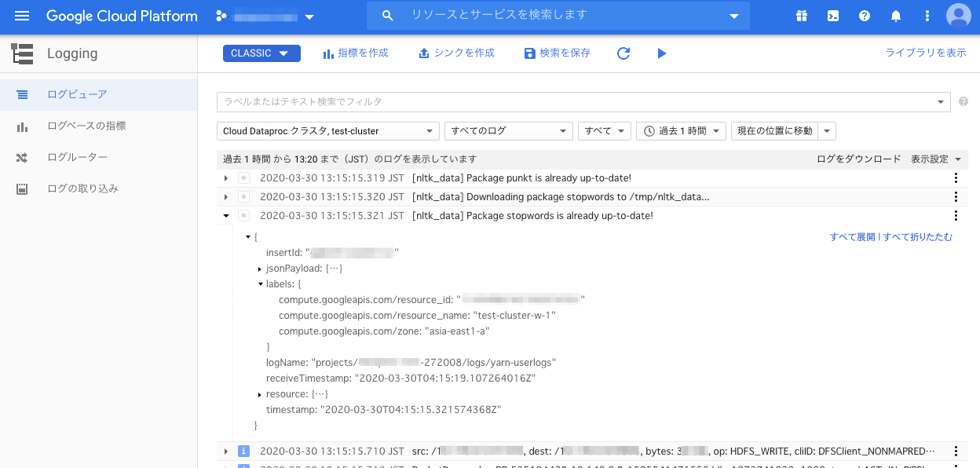Open the CLASSIC version dropdown
Screen dimensions: 980x468
pos(261,53)
